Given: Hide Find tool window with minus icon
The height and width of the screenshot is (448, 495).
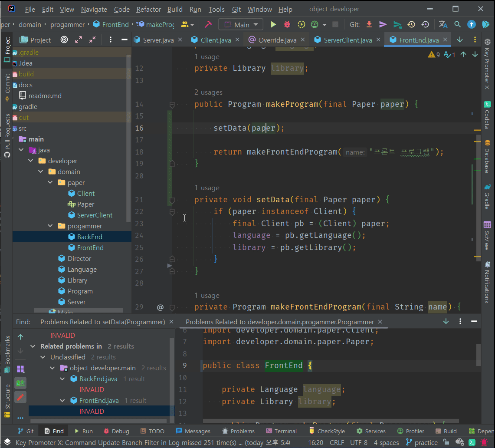Looking at the screenshot, I should click(474, 321).
